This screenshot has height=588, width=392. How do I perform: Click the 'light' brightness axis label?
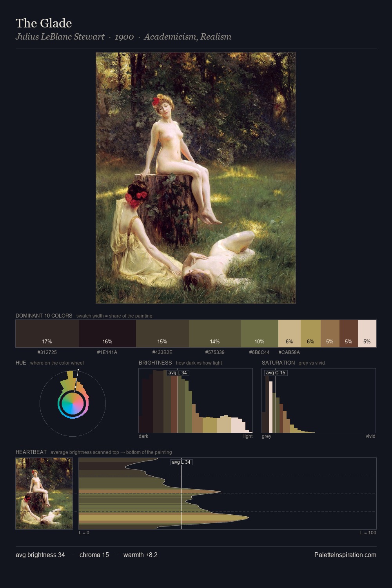coord(248,436)
